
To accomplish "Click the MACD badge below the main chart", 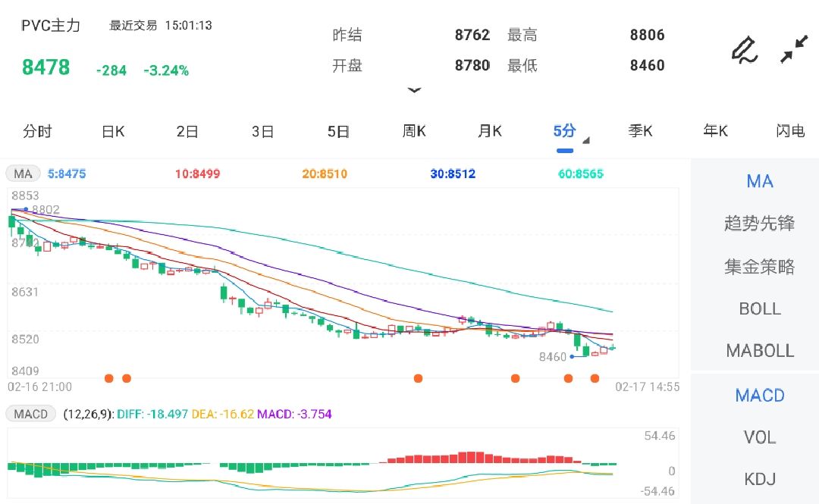I will [30, 414].
